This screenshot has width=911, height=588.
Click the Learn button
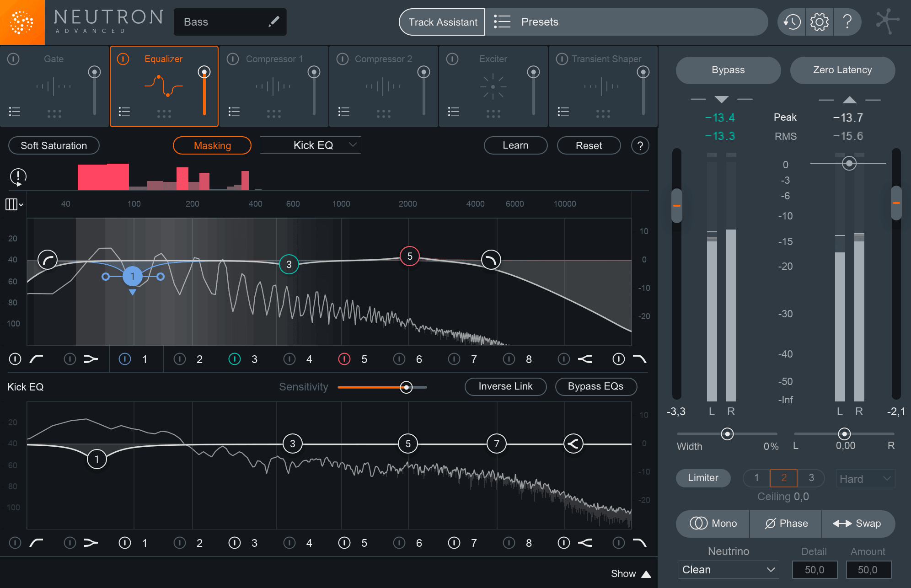pos(515,145)
